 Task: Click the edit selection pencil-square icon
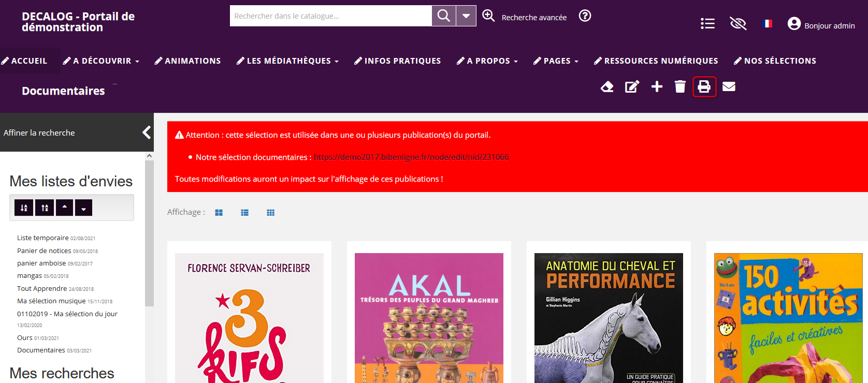click(x=632, y=86)
